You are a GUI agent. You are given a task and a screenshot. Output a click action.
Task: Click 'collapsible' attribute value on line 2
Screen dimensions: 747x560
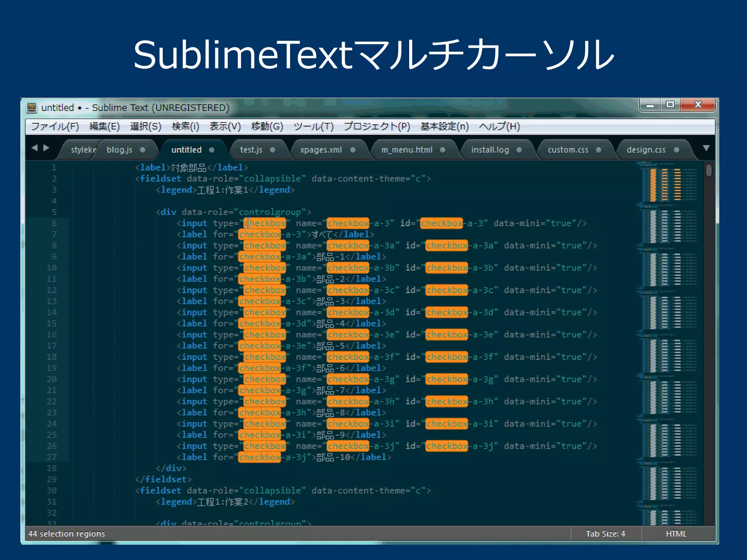point(272,179)
